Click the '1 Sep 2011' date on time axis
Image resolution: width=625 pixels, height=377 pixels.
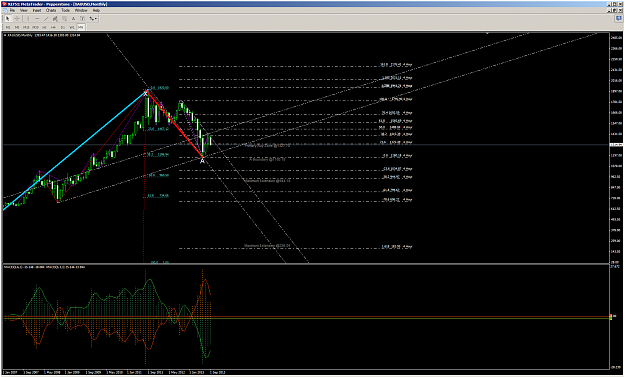point(156,372)
